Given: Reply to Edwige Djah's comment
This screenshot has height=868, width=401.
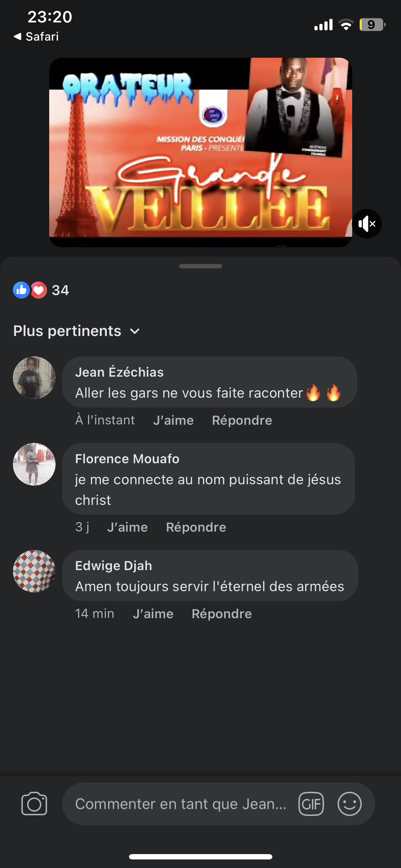Looking at the screenshot, I should [222, 614].
